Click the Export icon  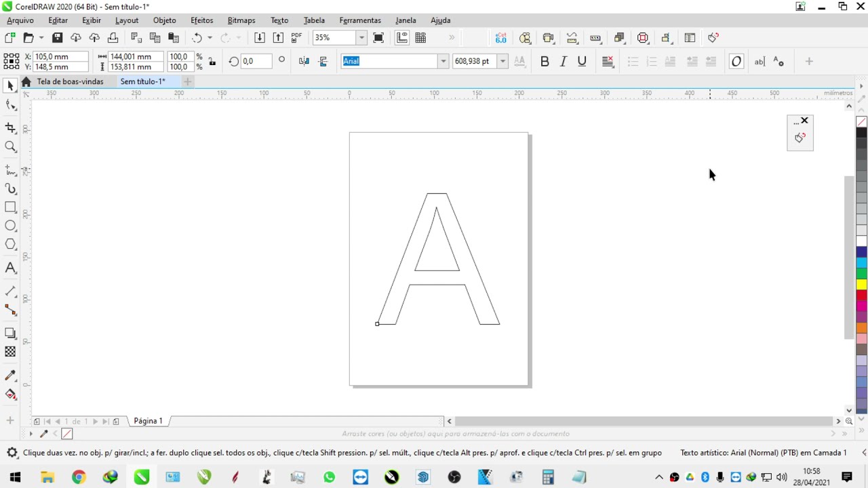click(x=278, y=38)
